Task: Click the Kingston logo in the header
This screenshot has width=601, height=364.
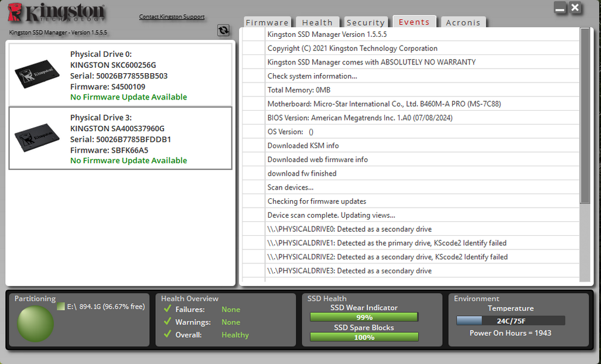Action: click(x=57, y=13)
